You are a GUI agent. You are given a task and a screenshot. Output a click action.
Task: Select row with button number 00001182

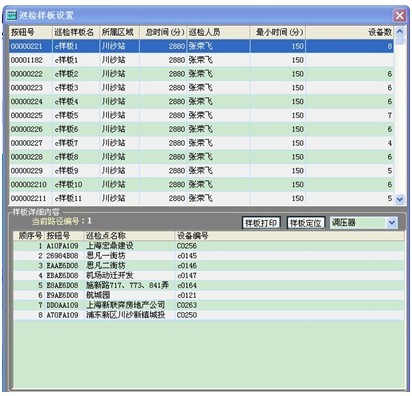click(x=201, y=60)
